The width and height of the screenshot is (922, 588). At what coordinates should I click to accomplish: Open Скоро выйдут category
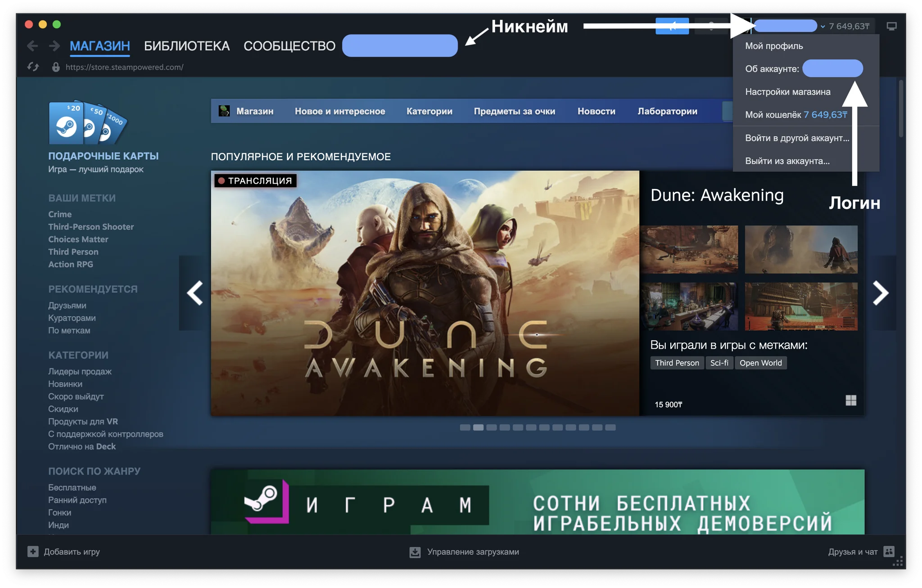(76, 397)
